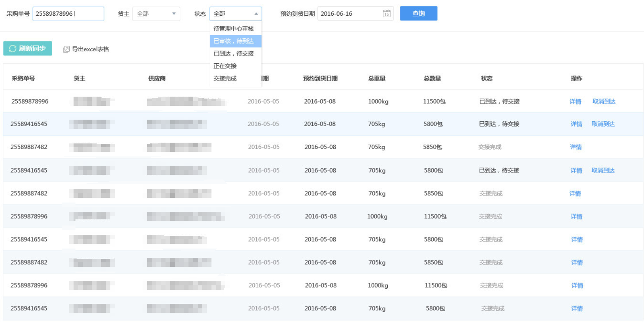Open 详情 in fourth row 25589416545
Image resolution: width=644 pixels, height=326 pixels.
coord(576,170)
